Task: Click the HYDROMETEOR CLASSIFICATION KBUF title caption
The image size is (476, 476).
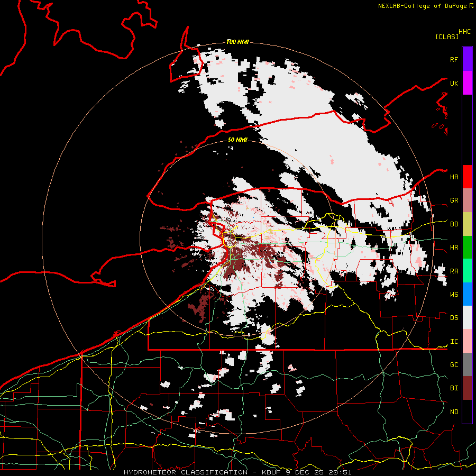Action: tap(237, 472)
